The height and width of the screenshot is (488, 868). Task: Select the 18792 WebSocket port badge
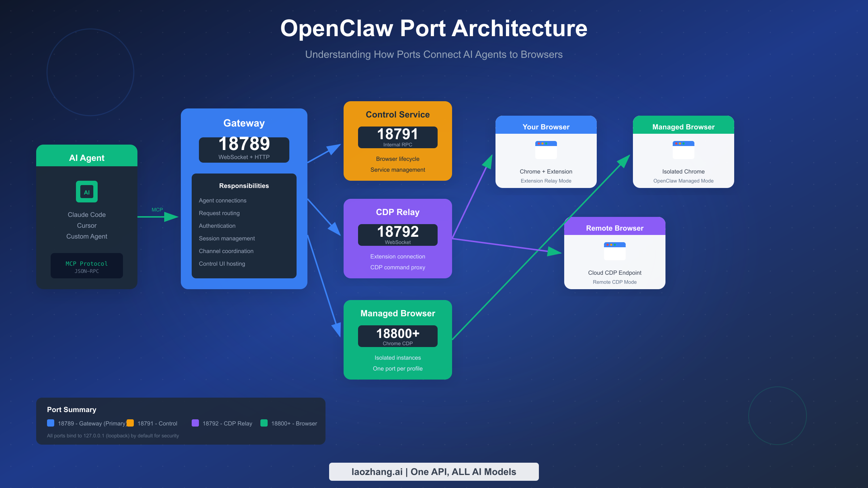point(397,235)
